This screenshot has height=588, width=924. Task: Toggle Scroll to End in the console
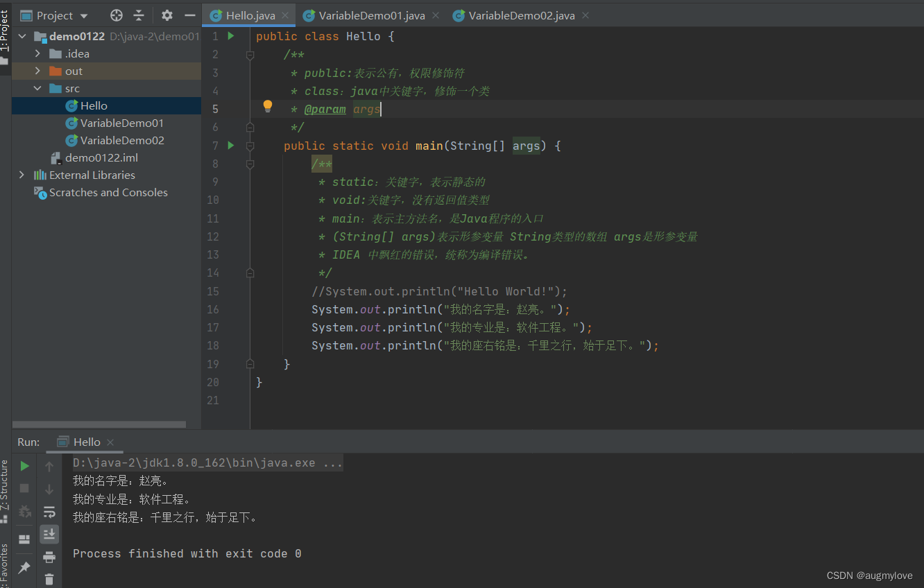pyautogui.click(x=49, y=534)
